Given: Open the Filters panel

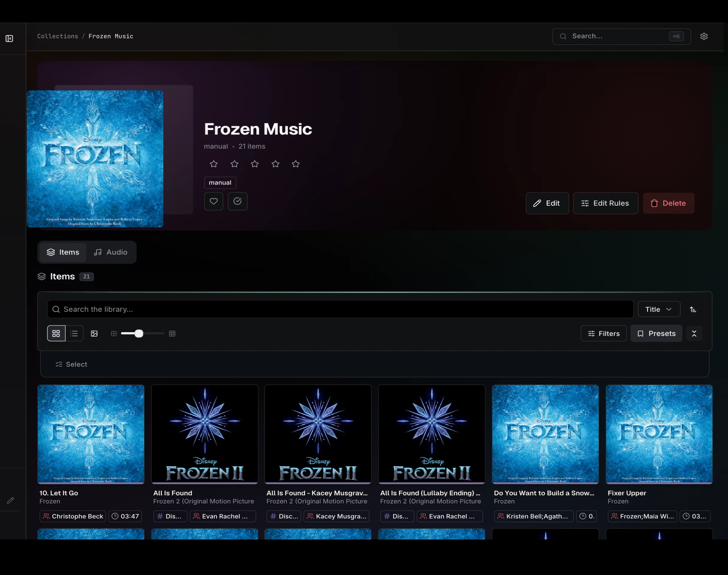Looking at the screenshot, I should point(603,333).
